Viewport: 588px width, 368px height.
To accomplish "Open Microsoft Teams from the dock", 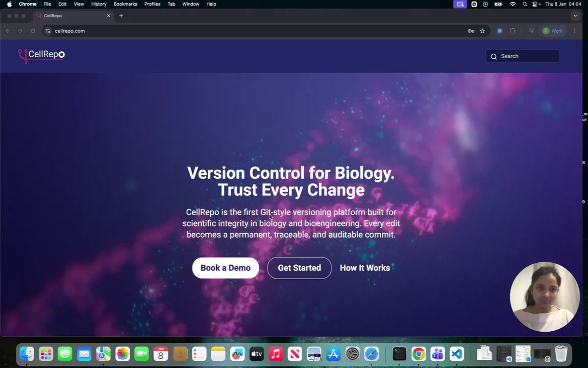I will [437, 354].
